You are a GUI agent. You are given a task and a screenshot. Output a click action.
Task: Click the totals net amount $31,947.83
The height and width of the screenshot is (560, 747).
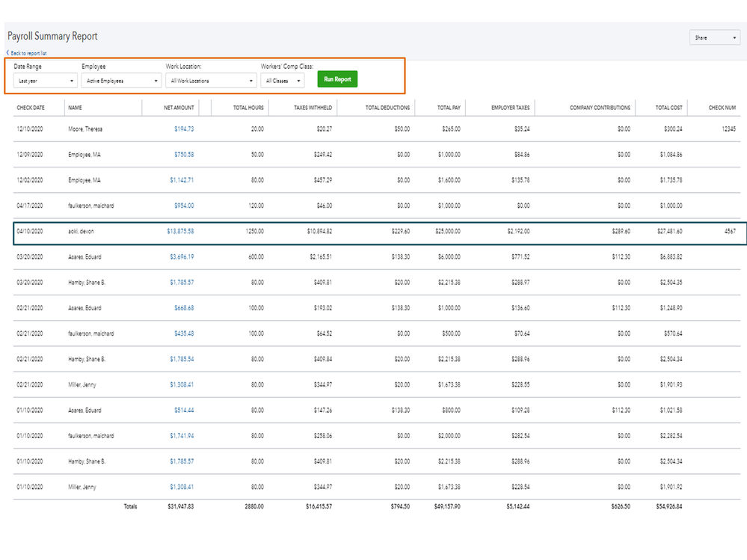click(x=180, y=507)
